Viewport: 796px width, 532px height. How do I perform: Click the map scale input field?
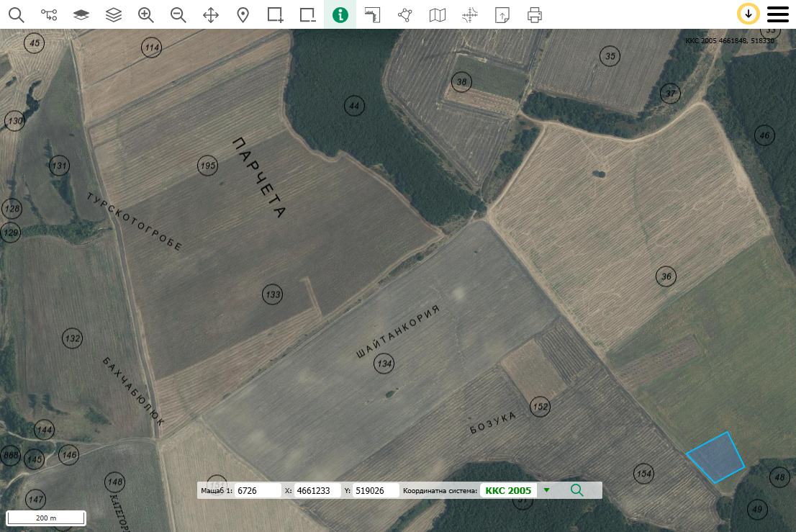(258, 490)
